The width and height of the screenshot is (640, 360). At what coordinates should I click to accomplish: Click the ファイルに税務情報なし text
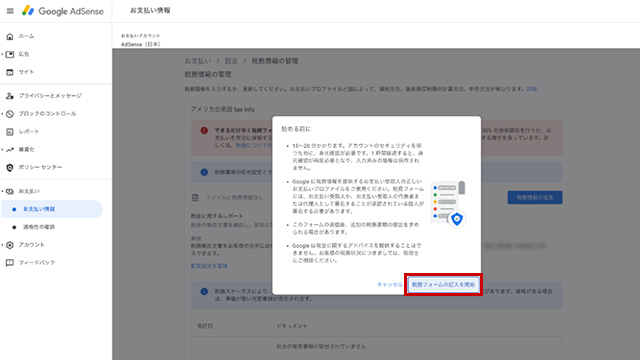pyautogui.click(x=234, y=198)
